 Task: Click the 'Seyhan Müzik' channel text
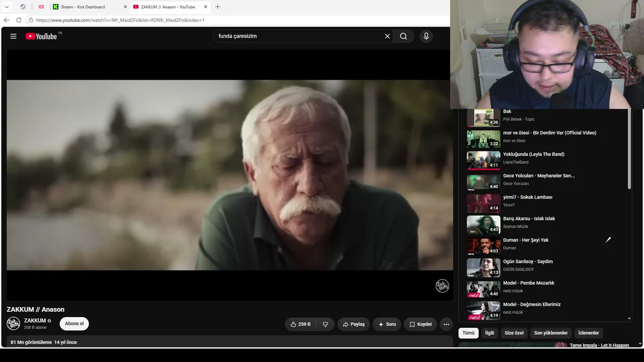(x=516, y=227)
